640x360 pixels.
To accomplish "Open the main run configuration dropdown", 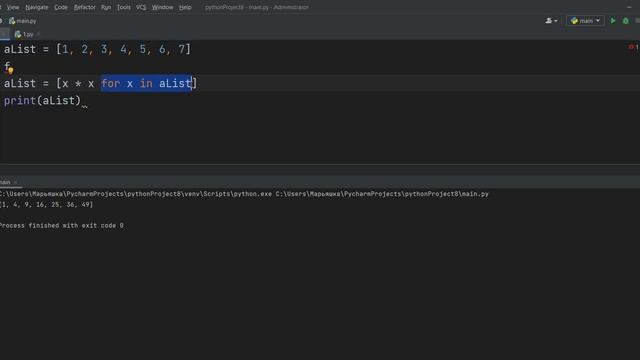I will tap(585, 21).
